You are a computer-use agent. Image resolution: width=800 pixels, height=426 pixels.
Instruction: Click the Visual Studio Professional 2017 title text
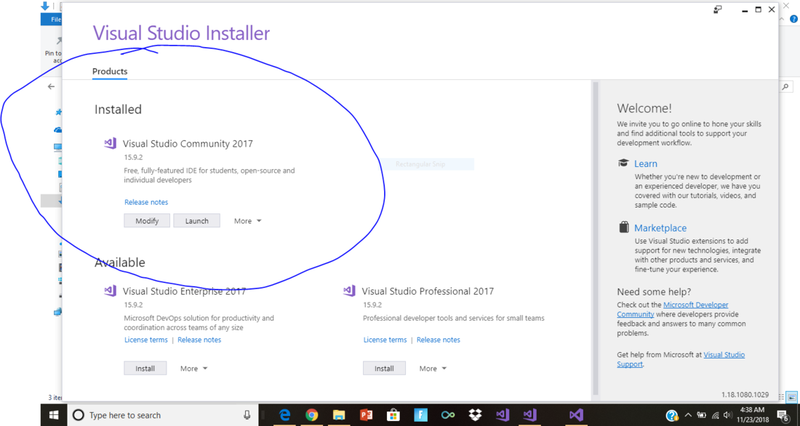(428, 291)
